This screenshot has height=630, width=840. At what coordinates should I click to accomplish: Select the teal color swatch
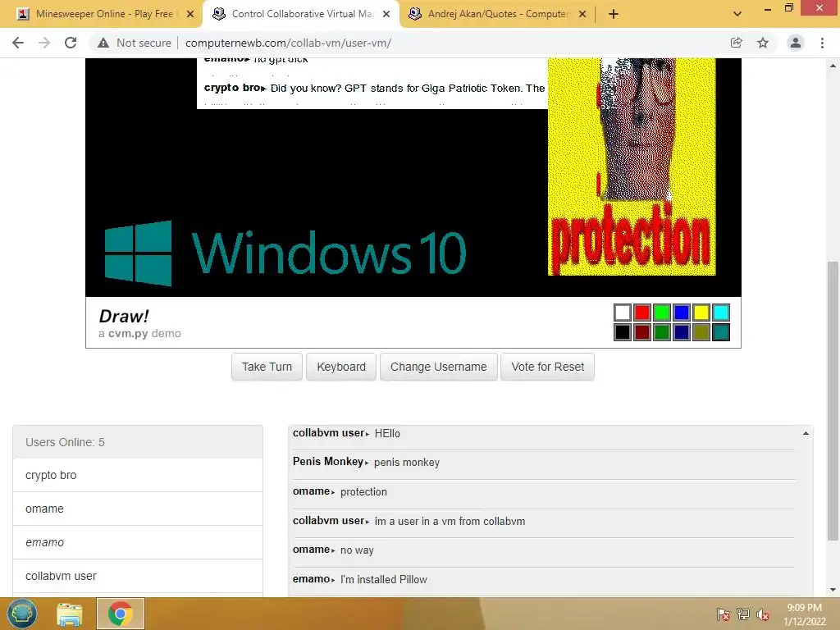[x=721, y=332]
